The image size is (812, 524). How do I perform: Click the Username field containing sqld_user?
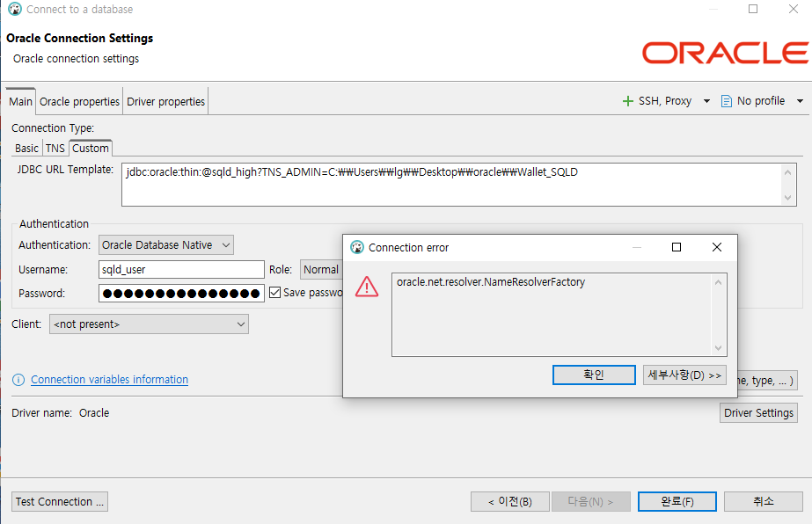pos(181,270)
